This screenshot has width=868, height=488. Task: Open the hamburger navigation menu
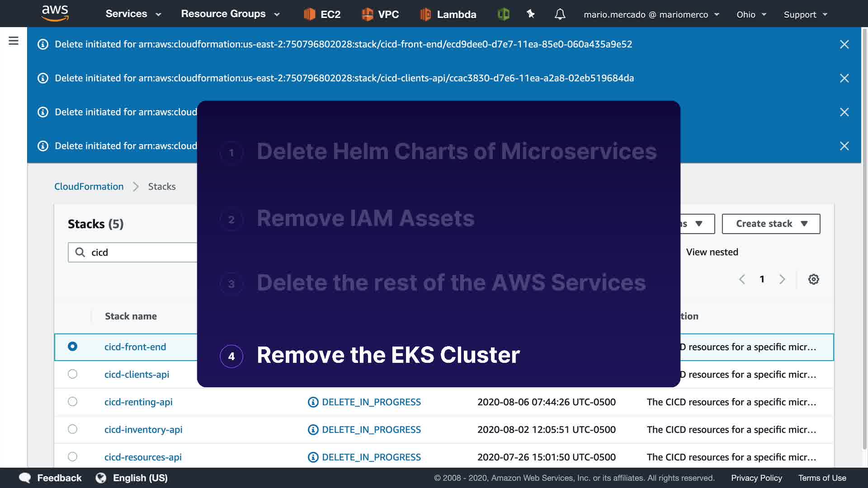[x=14, y=41]
